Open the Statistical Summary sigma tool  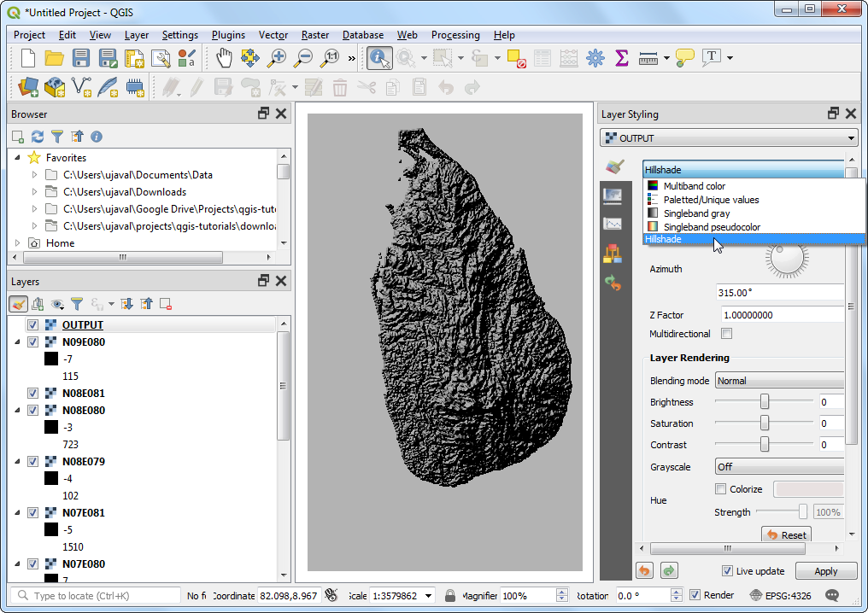(622, 58)
